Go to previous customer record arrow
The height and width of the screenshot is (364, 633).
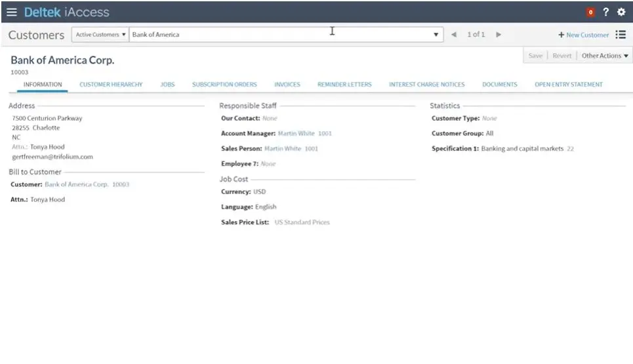tap(454, 35)
